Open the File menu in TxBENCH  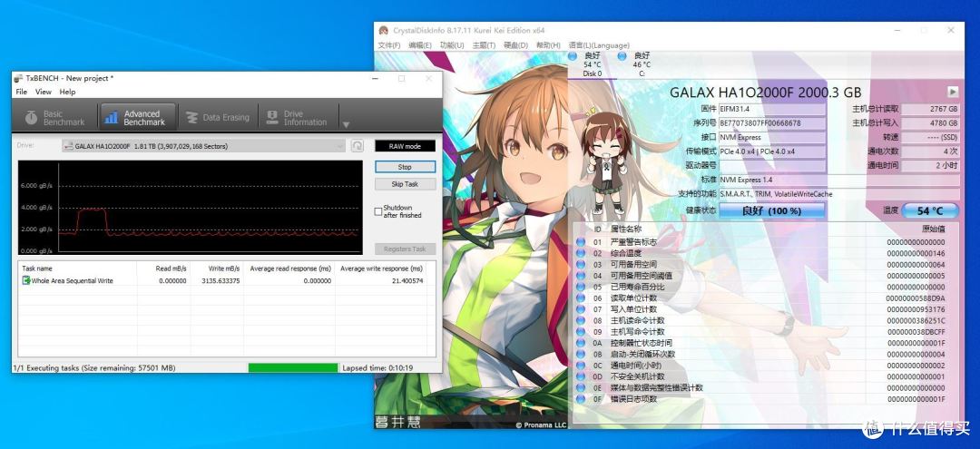[21, 92]
